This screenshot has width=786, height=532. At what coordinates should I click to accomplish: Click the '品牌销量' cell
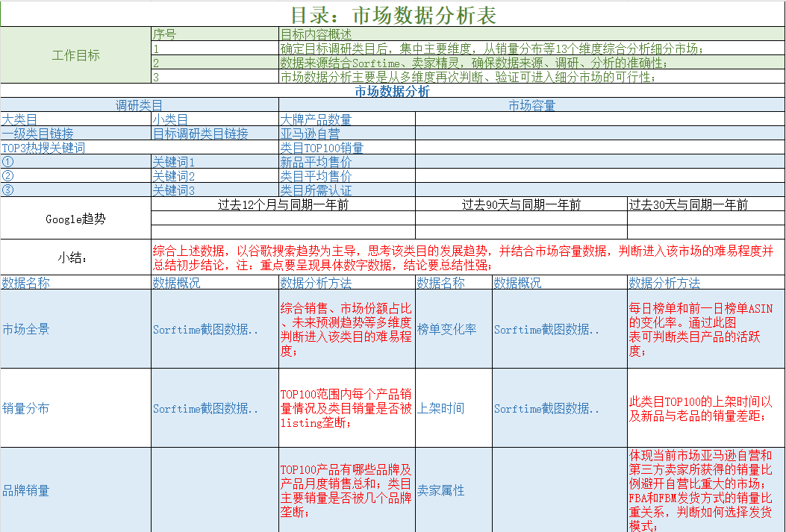click(x=75, y=490)
